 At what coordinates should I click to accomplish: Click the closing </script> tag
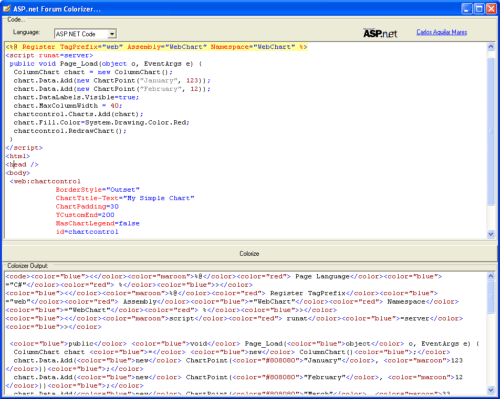click(x=24, y=148)
